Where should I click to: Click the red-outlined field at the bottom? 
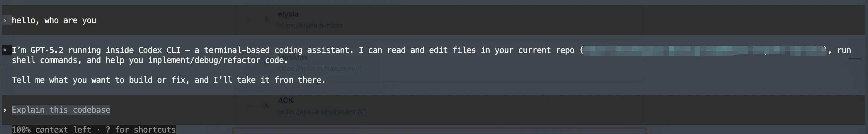(439, 130)
